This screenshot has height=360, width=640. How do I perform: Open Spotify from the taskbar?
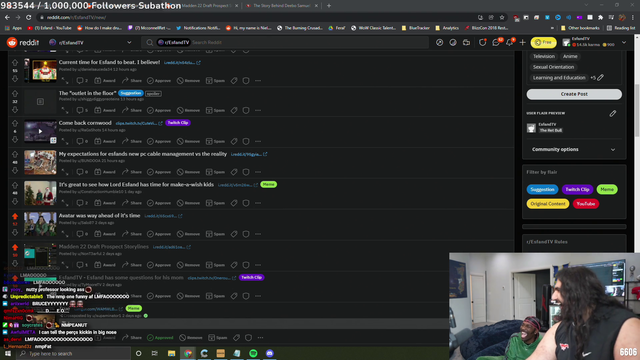(x=253, y=353)
